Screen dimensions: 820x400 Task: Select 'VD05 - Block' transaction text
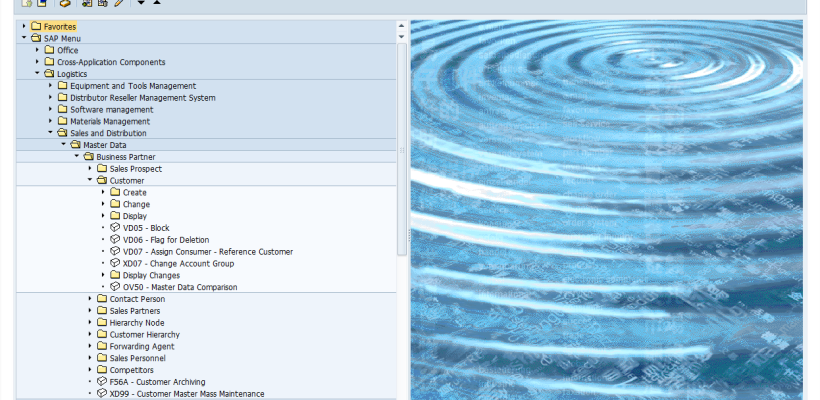[146, 228]
